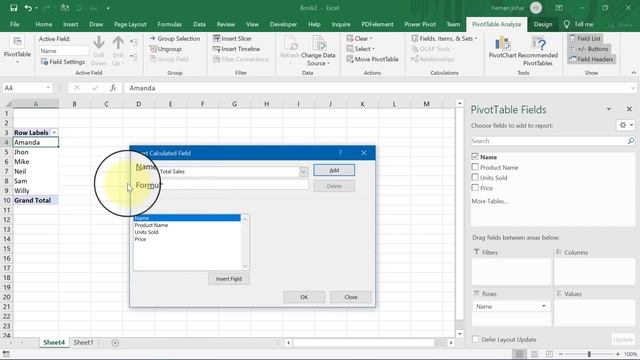
Task: Collapse the ribbon with the chevron
Action: point(633,73)
